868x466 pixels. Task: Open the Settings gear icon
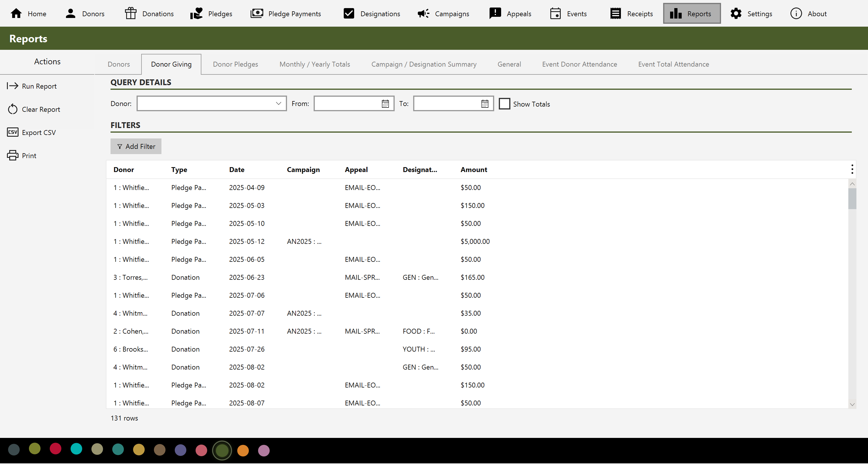click(736, 14)
